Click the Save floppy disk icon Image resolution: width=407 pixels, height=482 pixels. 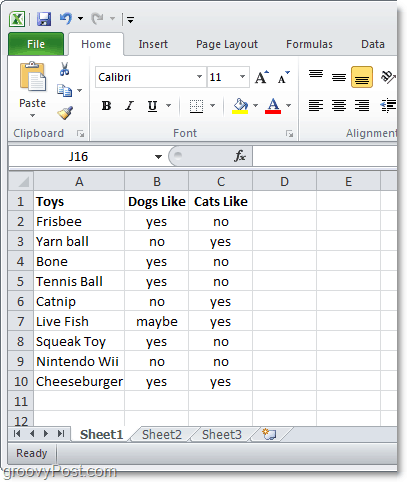point(44,19)
